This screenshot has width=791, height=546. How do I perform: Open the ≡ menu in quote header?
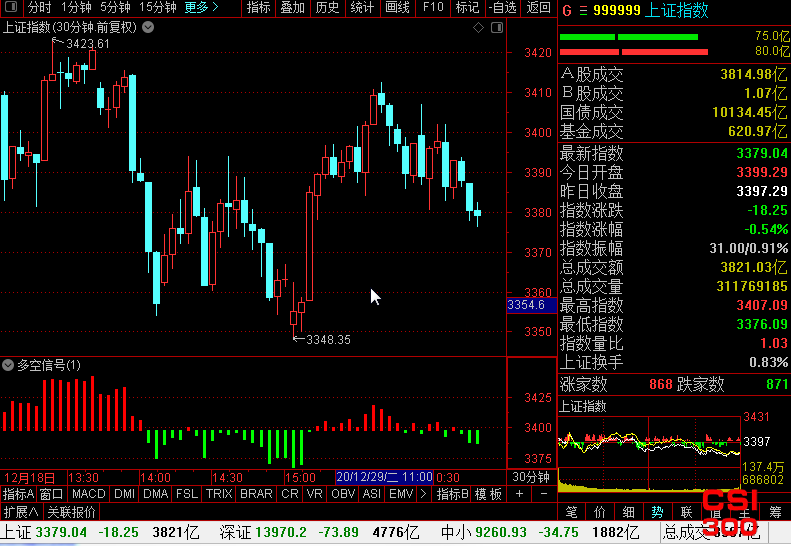click(x=583, y=11)
